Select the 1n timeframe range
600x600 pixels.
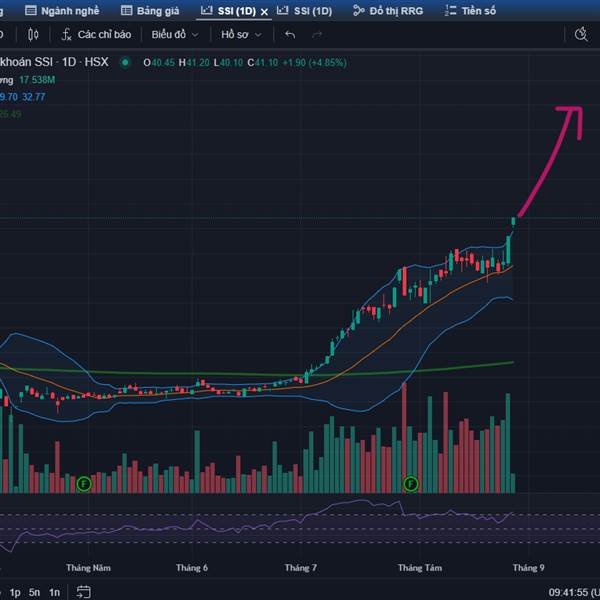[54, 592]
